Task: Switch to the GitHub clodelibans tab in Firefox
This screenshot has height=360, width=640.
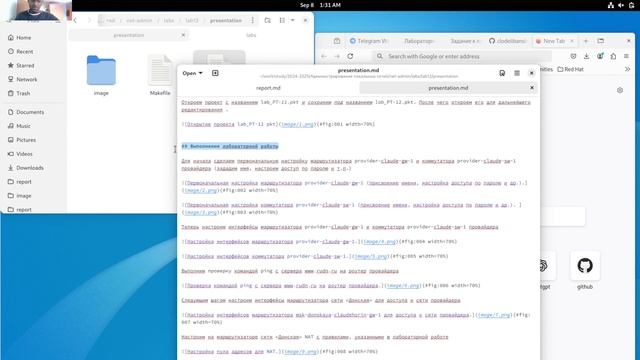Action: coord(508,41)
